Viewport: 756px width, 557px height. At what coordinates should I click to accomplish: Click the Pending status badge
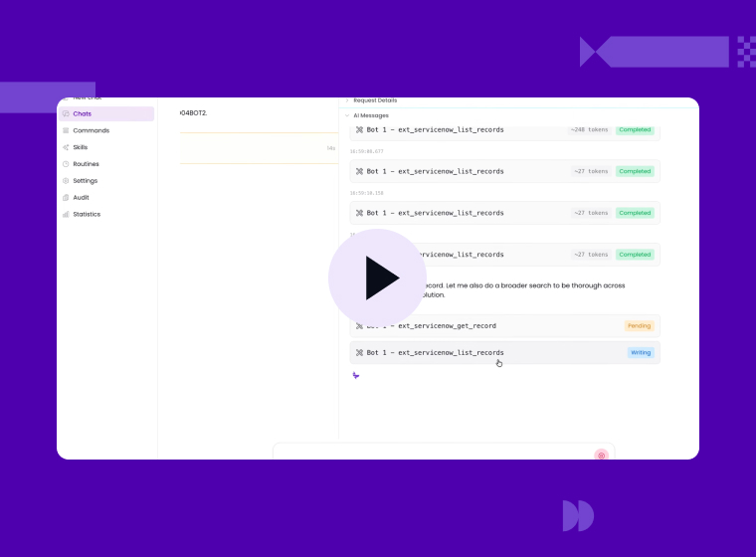[639, 326]
